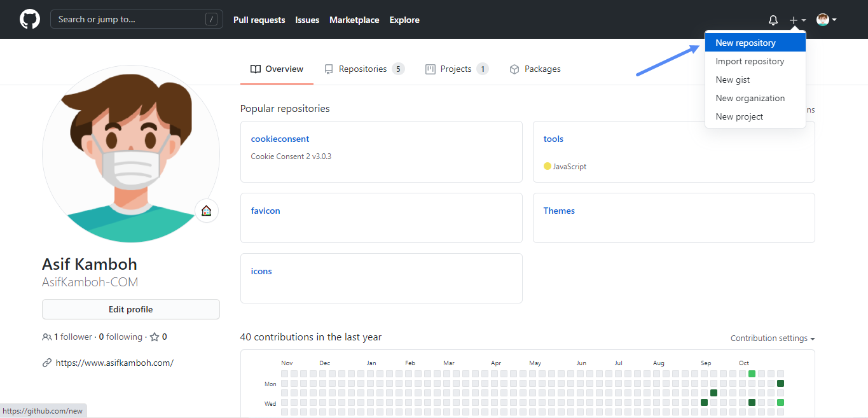Open the plus sign create menu
Viewport: 868px width, 418px height.
pos(792,20)
